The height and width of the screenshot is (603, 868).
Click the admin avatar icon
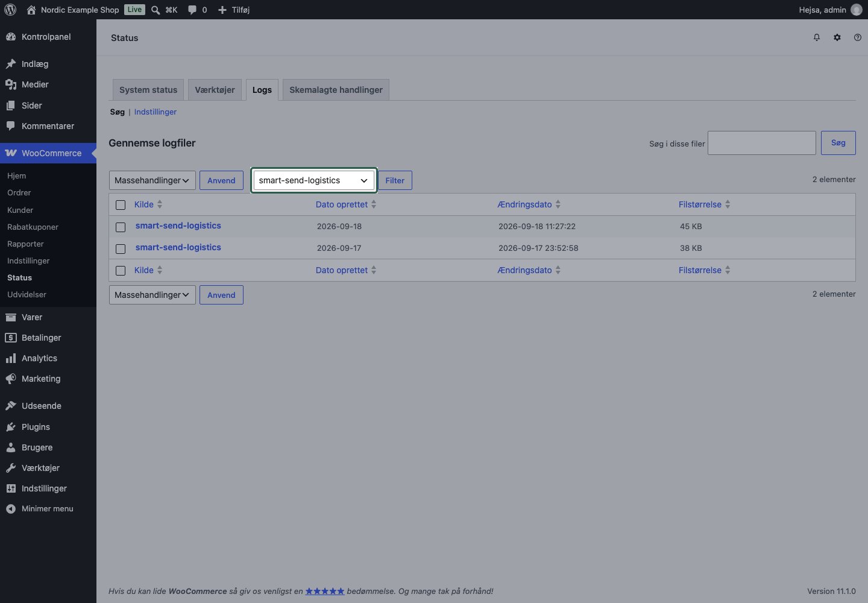pos(857,10)
